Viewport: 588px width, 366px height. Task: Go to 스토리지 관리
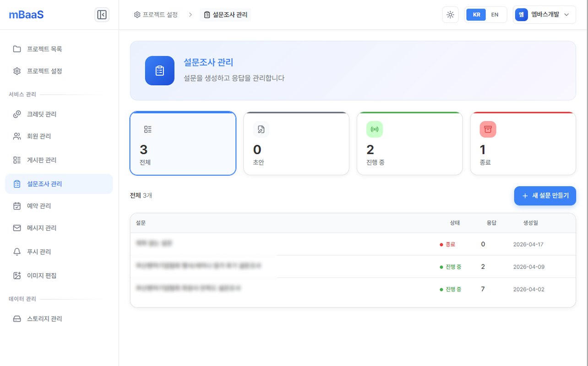(x=59, y=318)
